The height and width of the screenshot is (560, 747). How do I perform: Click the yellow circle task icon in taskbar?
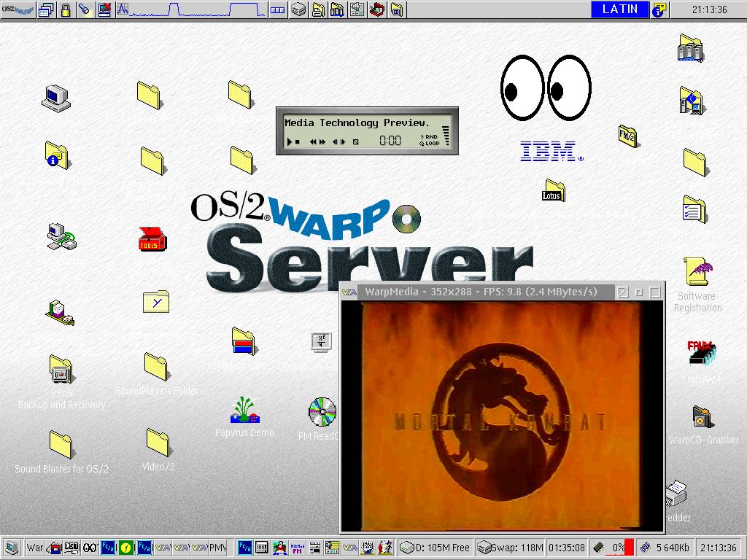click(125, 548)
